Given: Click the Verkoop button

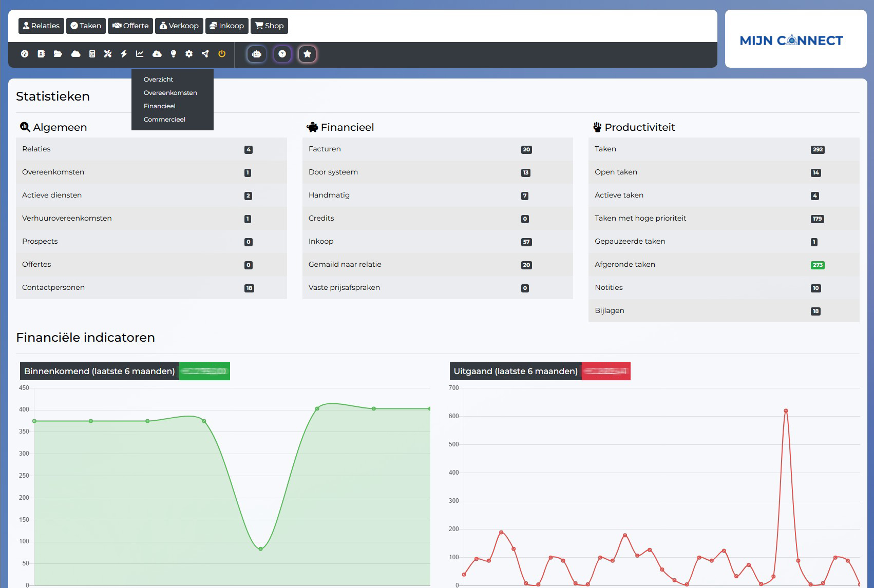Looking at the screenshot, I should [179, 26].
